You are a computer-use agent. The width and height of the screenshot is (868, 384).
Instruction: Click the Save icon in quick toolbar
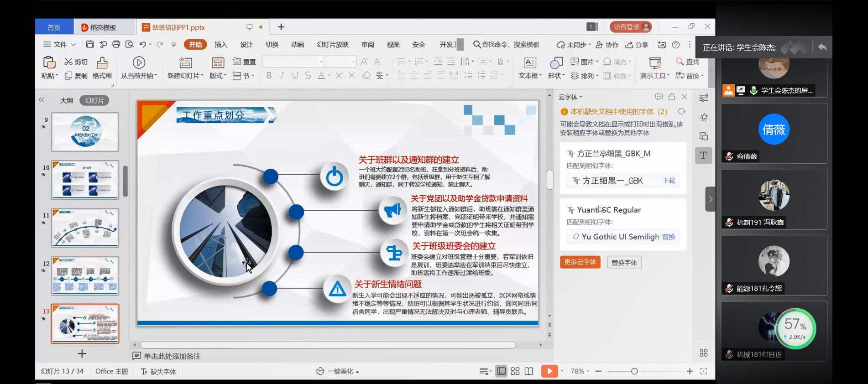(90, 44)
